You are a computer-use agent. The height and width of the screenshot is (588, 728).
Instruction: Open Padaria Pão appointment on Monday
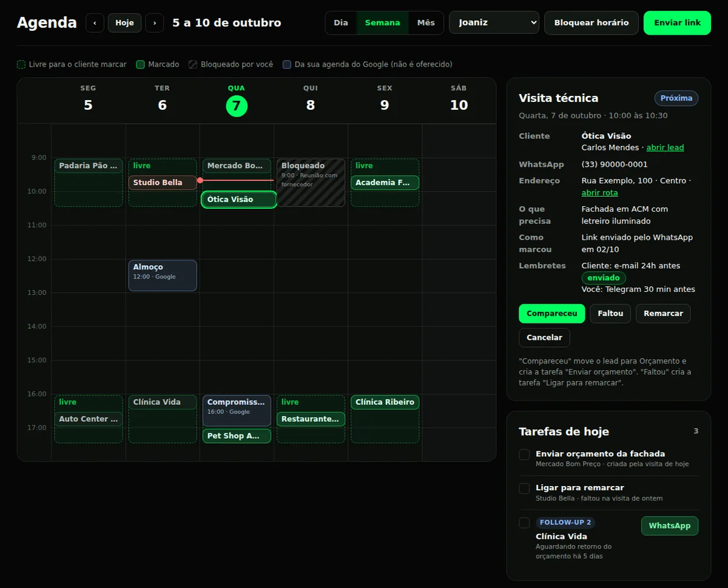[x=89, y=166]
